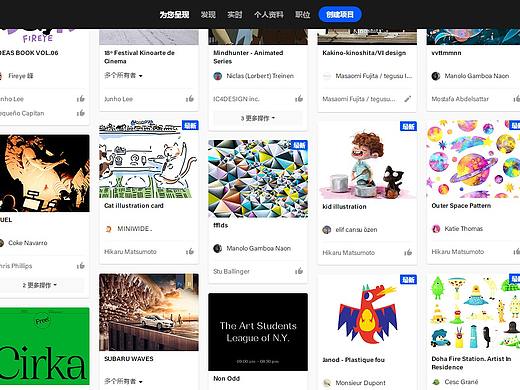The height and width of the screenshot is (390, 520).
Task: Open The Art Students League thumbnail
Action: pos(258,332)
